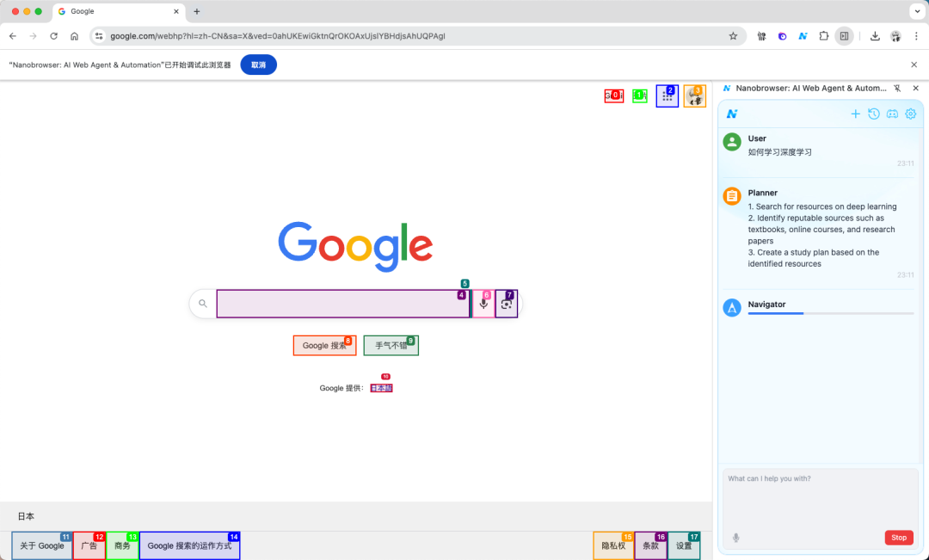Click the Nanobrowser logo in panel header
Screen dimensions: 929x560
(x=732, y=114)
